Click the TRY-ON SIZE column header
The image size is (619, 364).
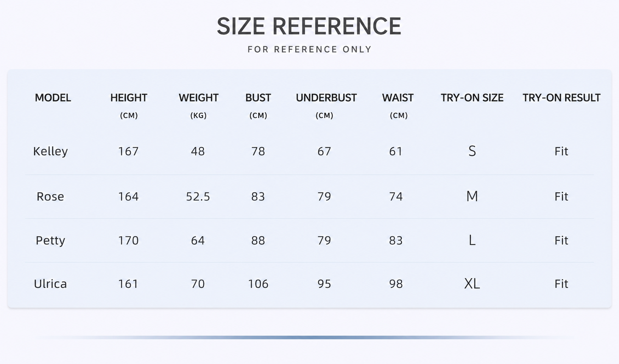(472, 98)
